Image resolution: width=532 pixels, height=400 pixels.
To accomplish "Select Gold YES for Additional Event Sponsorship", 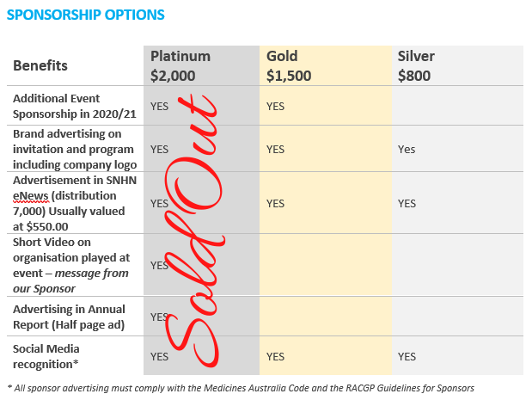I will (x=275, y=107).
